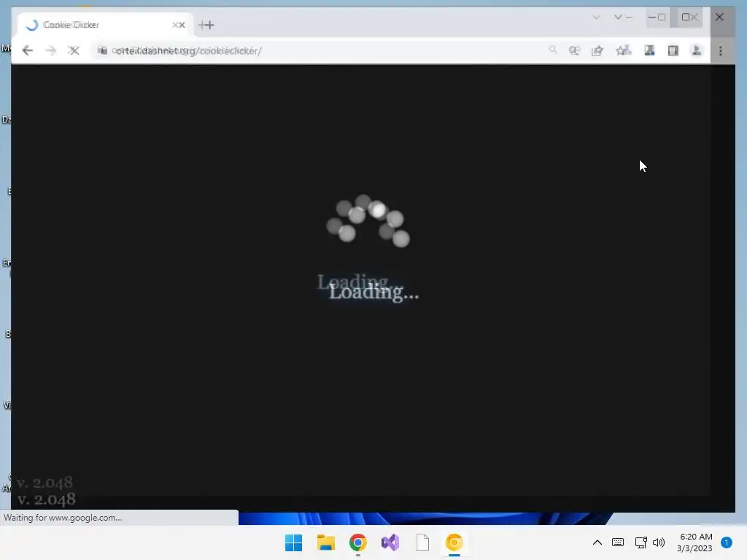
Task: Open the notification badge in taskbar
Action: click(x=727, y=542)
